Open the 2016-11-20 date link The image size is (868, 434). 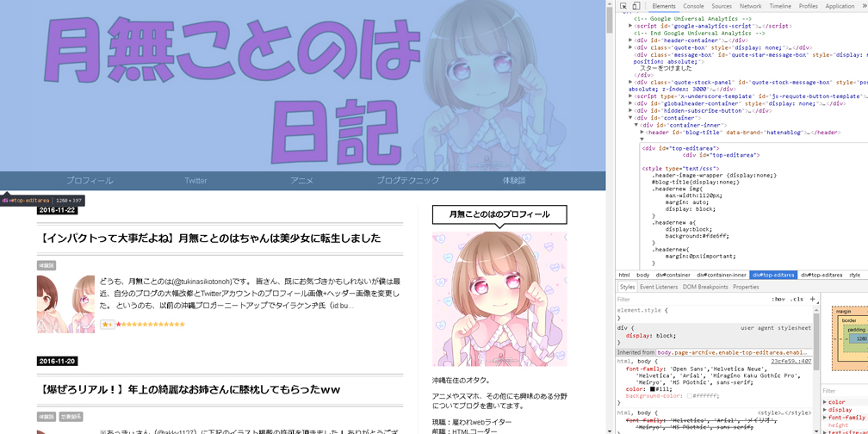(x=57, y=361)
